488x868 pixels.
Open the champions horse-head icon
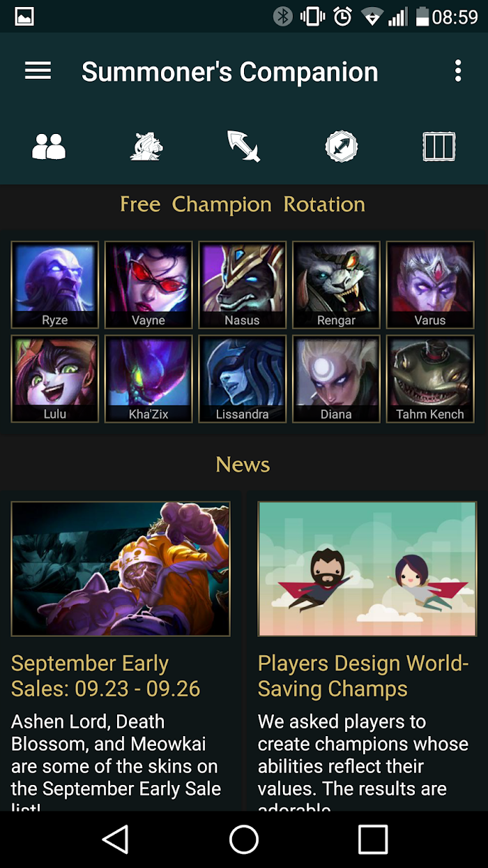click(x=146, y=147)
